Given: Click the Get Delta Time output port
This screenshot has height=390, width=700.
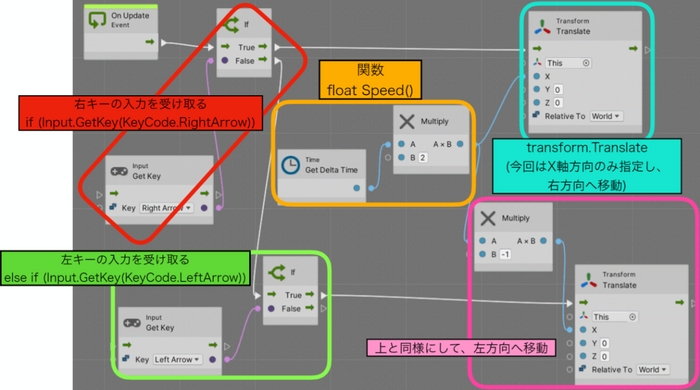Looking at the screenshot, I should [356, 188].
